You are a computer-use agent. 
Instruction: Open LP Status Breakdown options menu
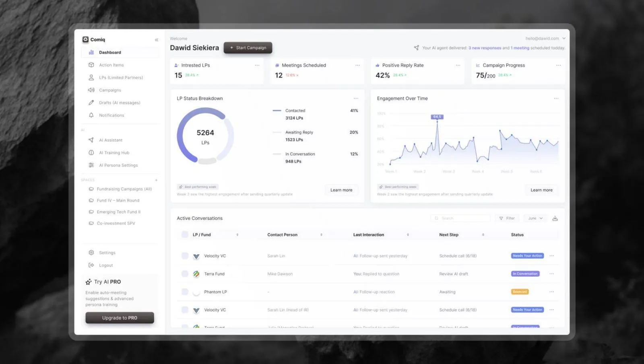(x=356, y=99)
